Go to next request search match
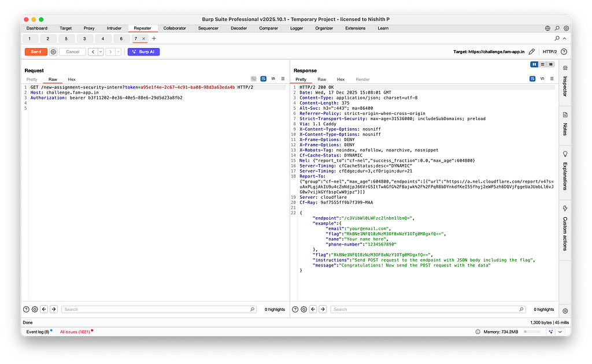Screen dimensions: 592x364 click(54, 309)
